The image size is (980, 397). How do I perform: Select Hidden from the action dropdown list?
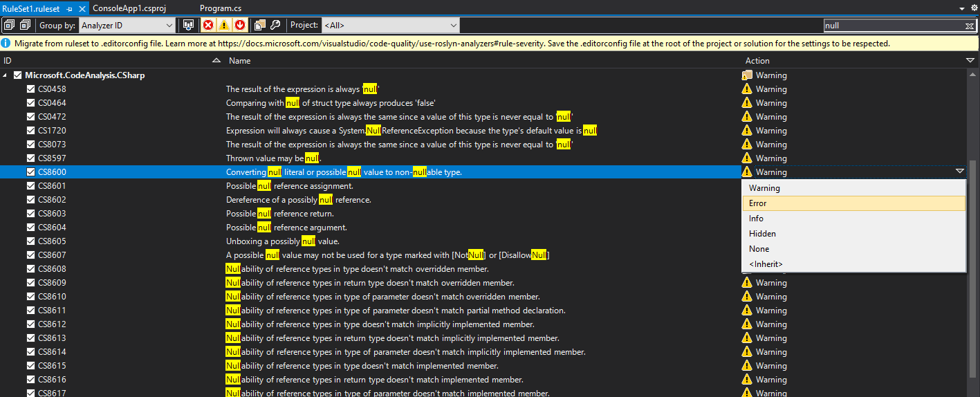click(853, 234)
